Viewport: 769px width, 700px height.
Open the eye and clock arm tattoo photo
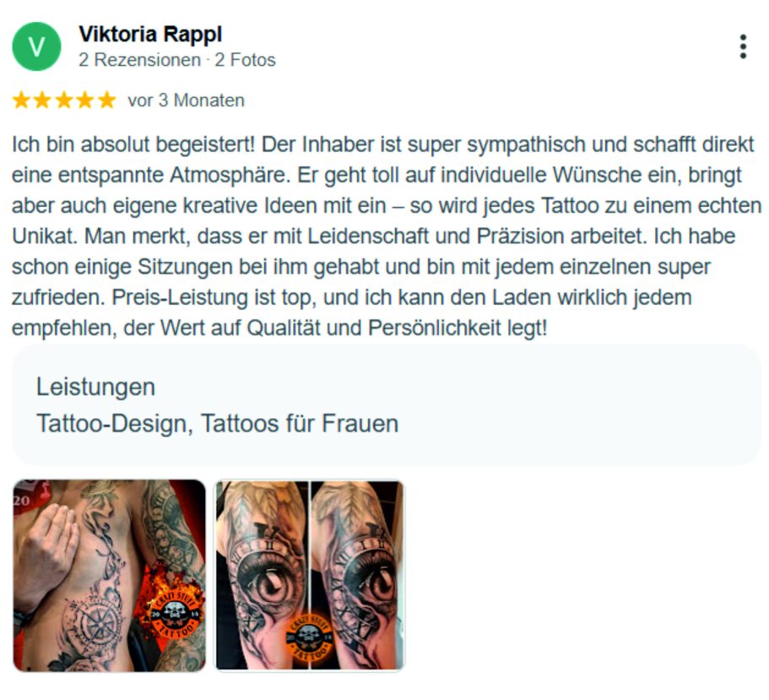[310, 575]
